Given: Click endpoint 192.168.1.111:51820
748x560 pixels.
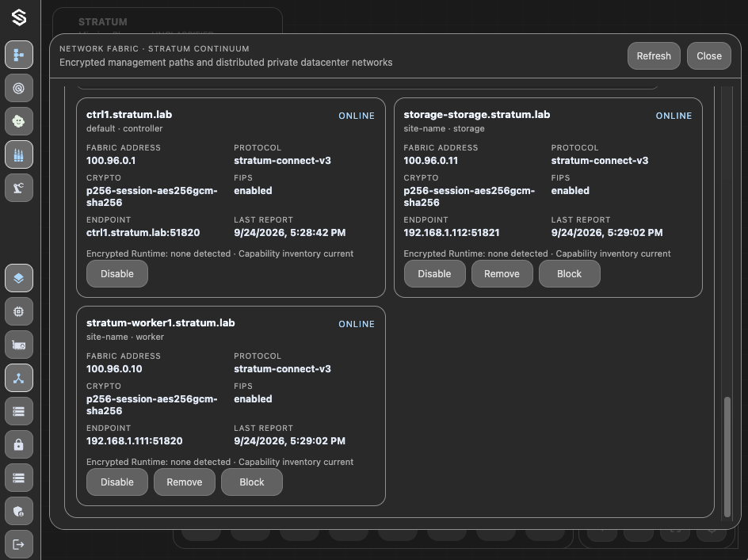Looking at the screenshot, I should (134, 441).
